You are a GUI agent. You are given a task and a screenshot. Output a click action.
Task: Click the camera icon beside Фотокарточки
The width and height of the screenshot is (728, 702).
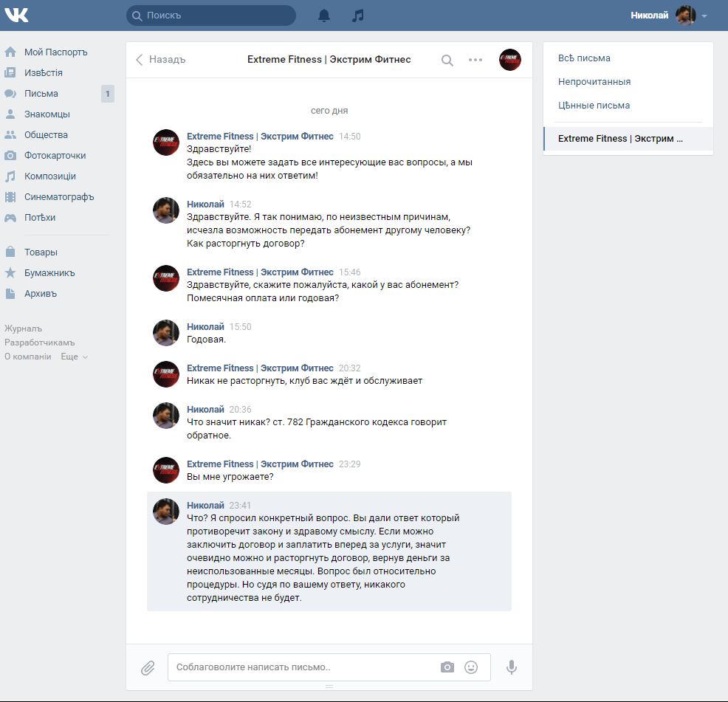(x=10, y=155)
